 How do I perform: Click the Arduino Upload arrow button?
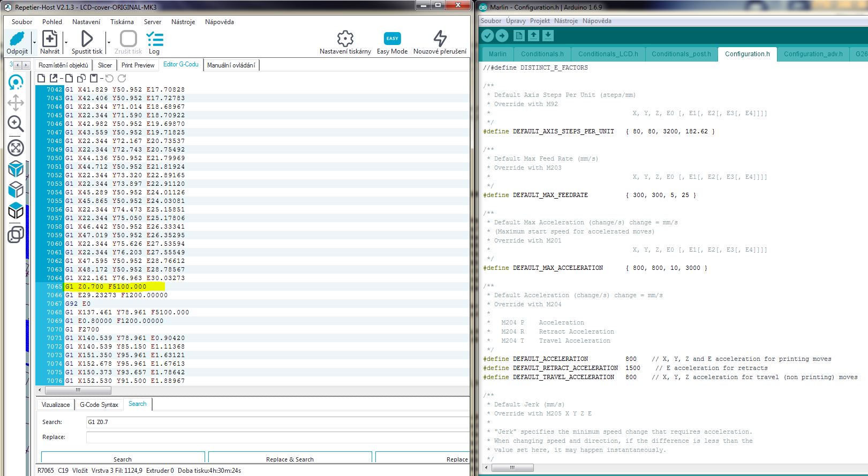[x=502, y=35]
